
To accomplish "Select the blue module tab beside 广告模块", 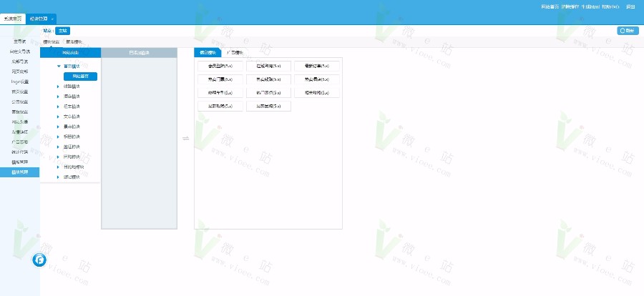I will tap(208, 52).
